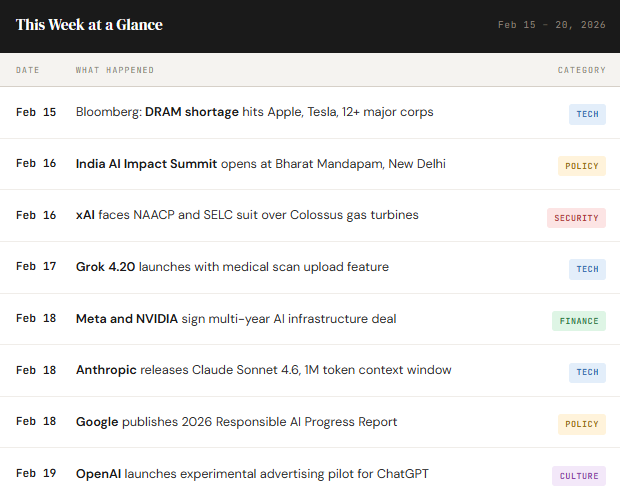The height and width of the screenshot is (495, 620).
Task: Select the POLICY tag for India AI Summit
Action: [582, 166]
